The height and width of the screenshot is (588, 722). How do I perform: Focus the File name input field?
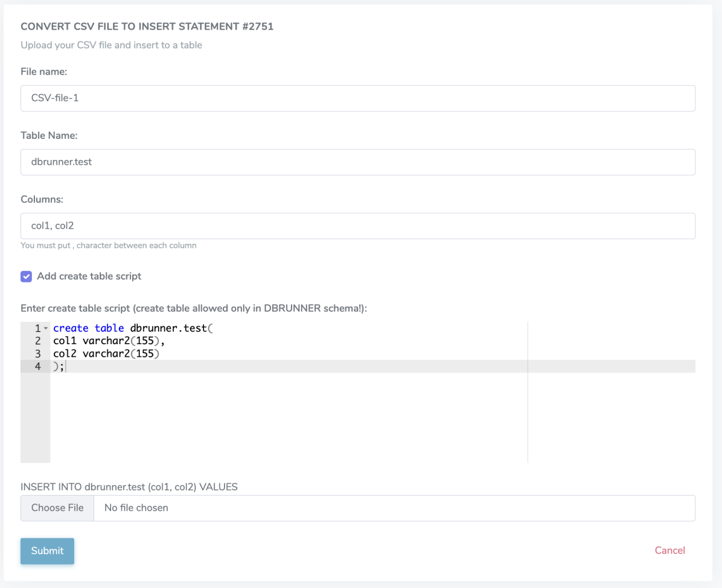coord(357,98)
